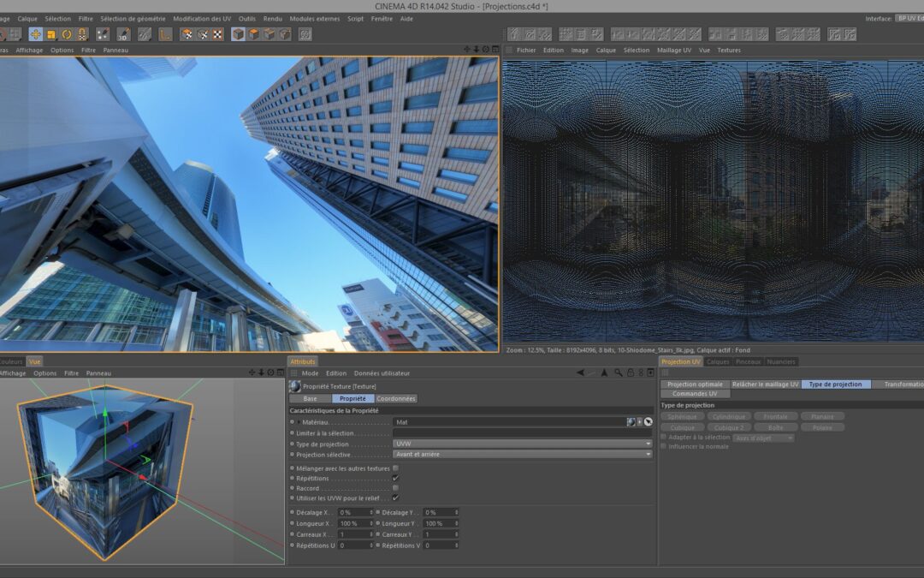The height and width of the screenshot is (578, 924).
Task: Click the 3D paint brush icon
Action: [122, 34]
